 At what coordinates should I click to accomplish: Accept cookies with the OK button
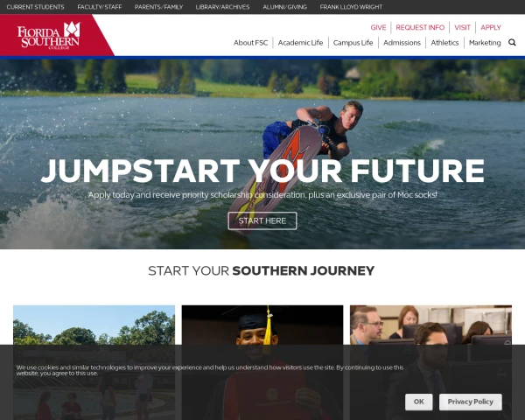pos(418,402)
